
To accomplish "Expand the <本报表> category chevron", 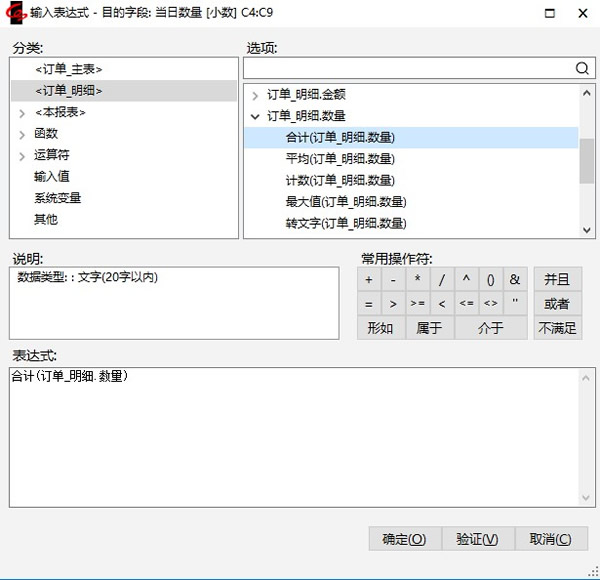I will (22, 113).
